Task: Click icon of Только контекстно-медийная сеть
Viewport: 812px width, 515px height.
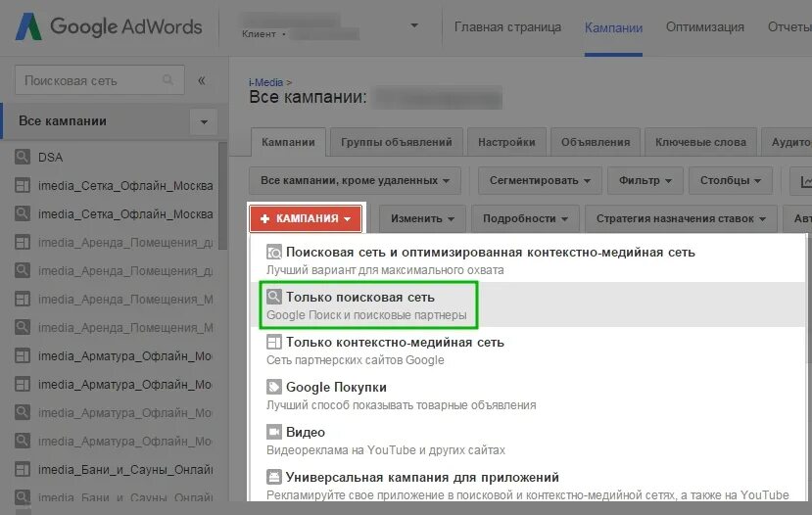Action: click(x=274, y=342)
